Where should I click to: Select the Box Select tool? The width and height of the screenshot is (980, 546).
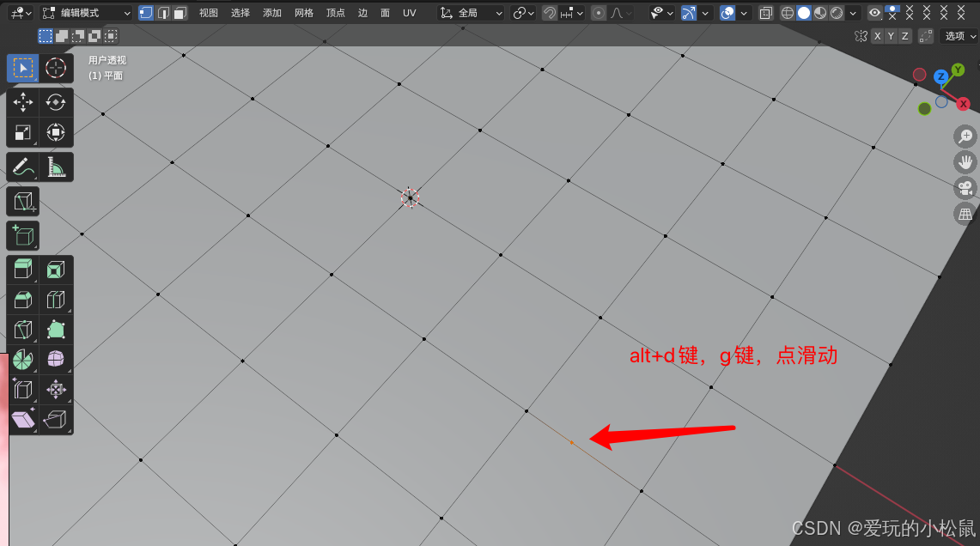(23, 68)
